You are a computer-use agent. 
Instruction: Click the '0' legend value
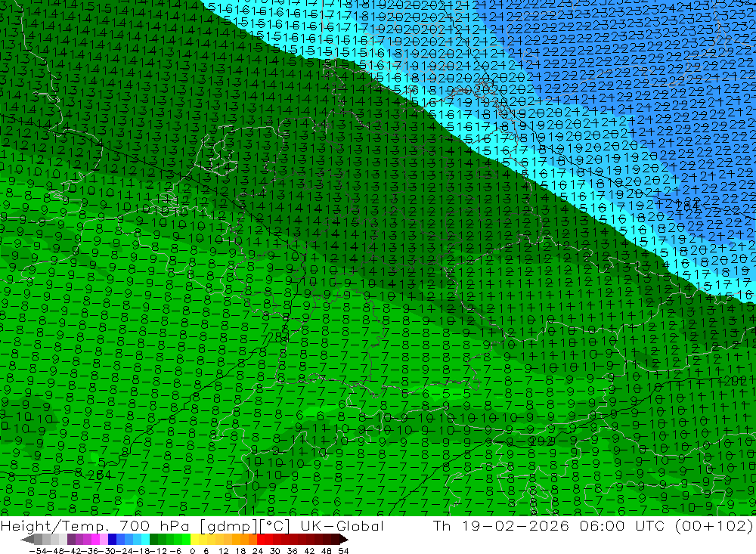click(192, 551)
